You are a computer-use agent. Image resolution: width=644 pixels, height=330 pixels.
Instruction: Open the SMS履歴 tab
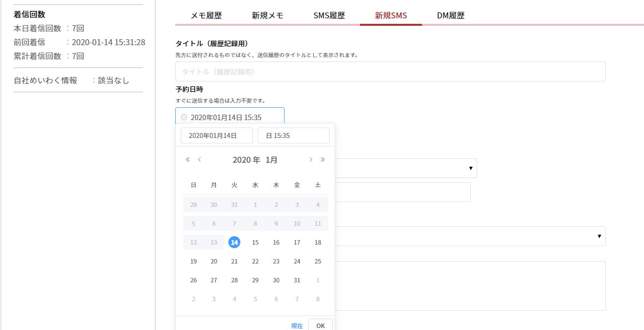329,15
